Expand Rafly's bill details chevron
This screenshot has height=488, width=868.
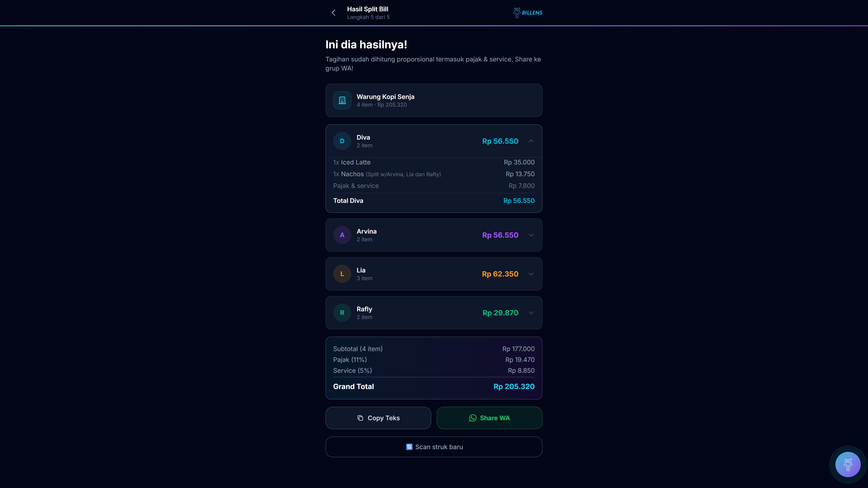coord(531,313)
